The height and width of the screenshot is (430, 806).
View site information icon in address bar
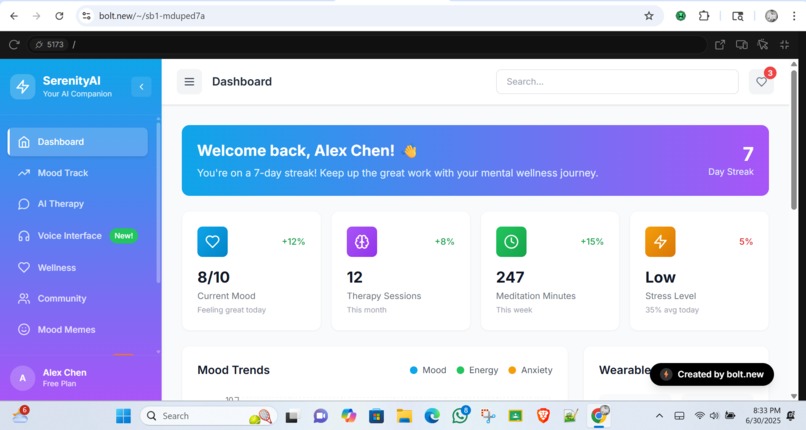coord(86,16)
